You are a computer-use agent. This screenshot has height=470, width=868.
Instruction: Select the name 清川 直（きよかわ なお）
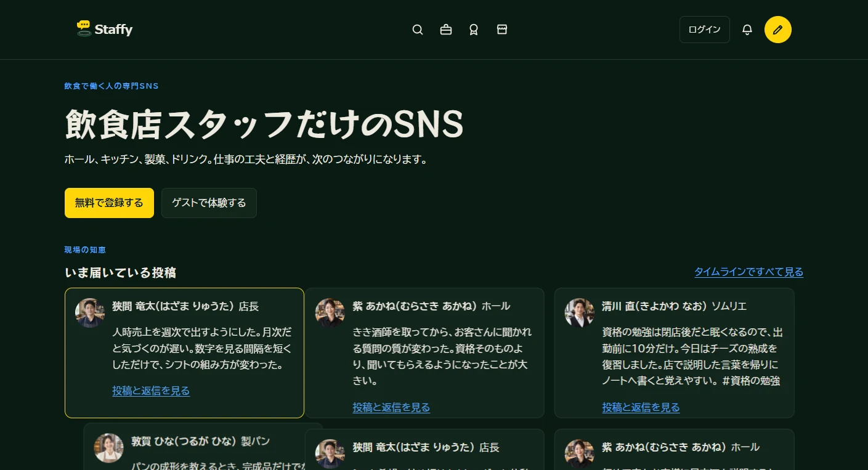click(654, 306)
